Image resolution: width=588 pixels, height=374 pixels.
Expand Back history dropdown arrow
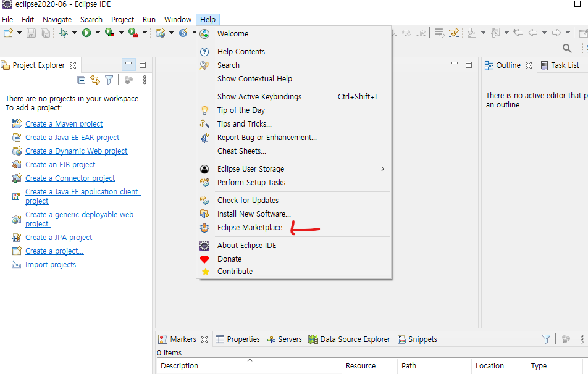click(x=544, y=33)
